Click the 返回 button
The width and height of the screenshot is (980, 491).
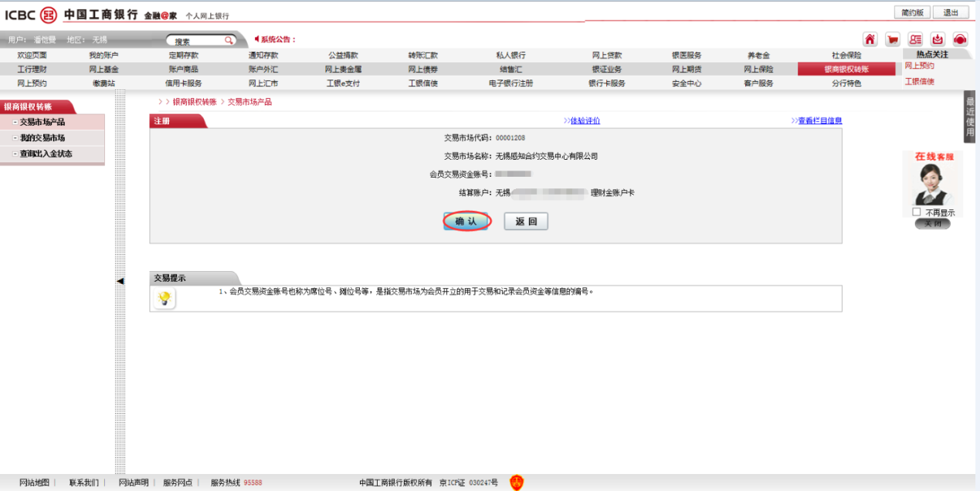(526, 222)
